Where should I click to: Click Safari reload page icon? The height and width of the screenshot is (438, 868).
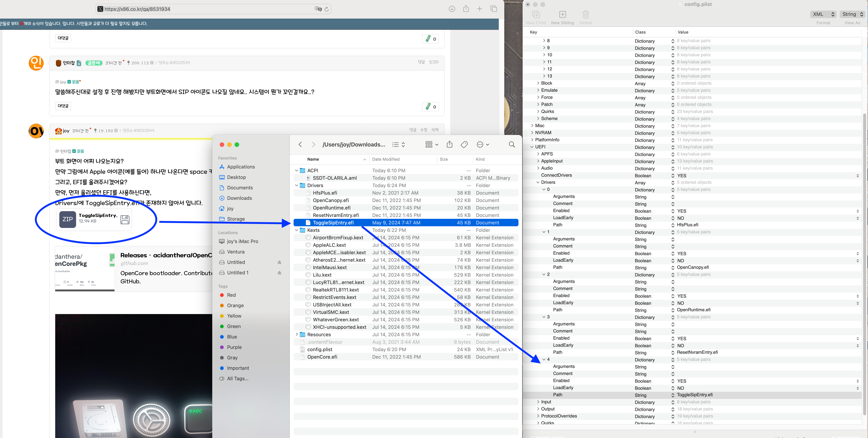point(327,9)
